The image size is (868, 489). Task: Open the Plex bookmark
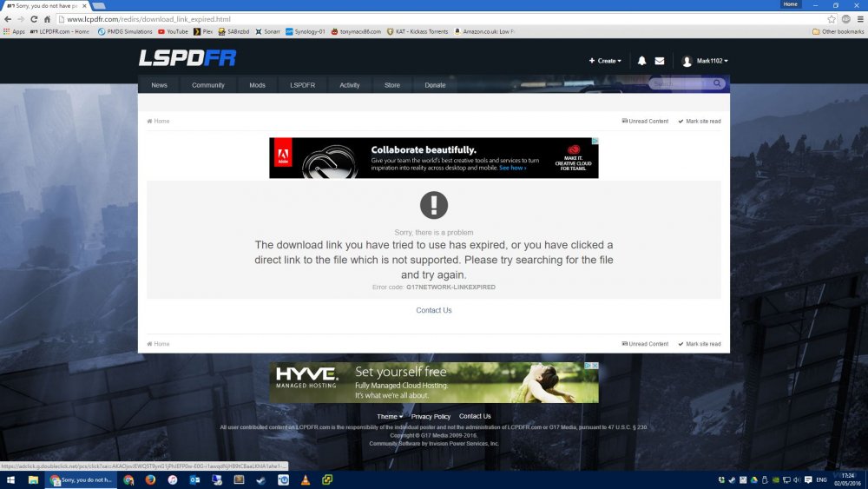pyautogui.click(x=203, y=31)
